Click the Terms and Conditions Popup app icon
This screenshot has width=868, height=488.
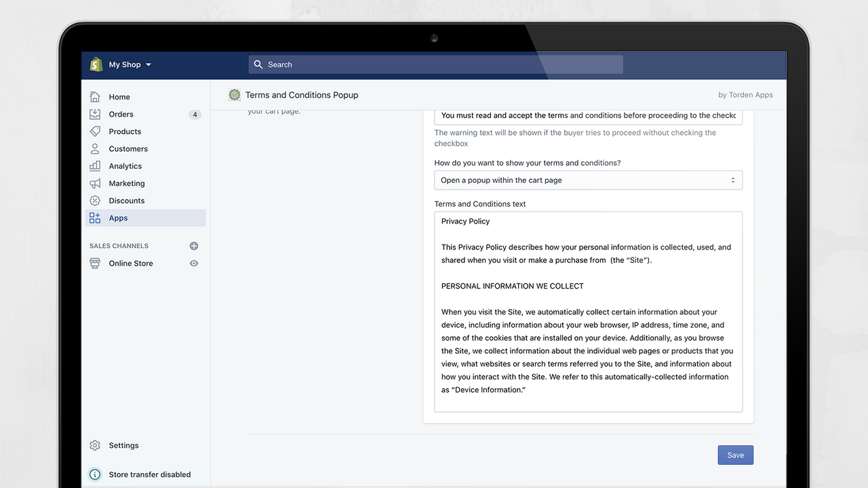coord(235,95)
